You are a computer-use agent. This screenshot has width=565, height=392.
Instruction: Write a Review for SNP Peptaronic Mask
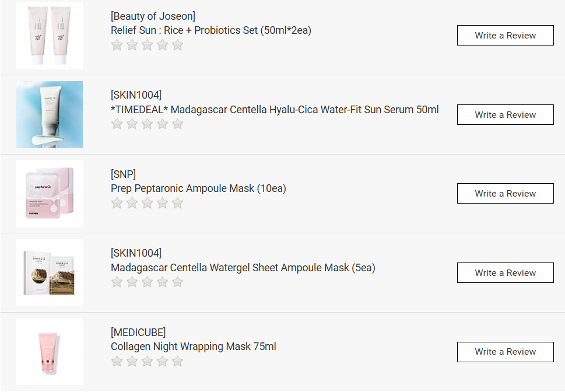tap(505, 194)
